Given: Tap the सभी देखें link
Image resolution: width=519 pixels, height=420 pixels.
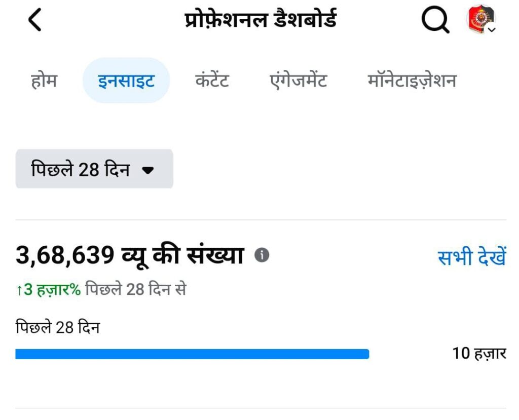Looking at the screenshot, I should pos(471,257).
